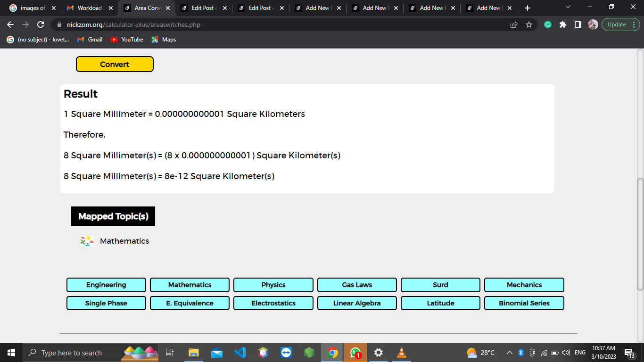Click the address bar URL

(x=133, y=25)
